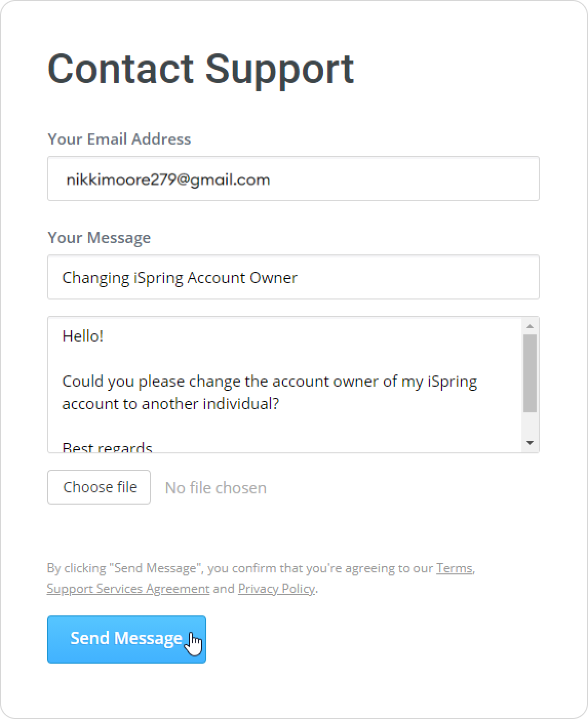The width and height of the screenshot is (588, 719).
Task: Click the Your Message label
Action: [x=99, y=237]
